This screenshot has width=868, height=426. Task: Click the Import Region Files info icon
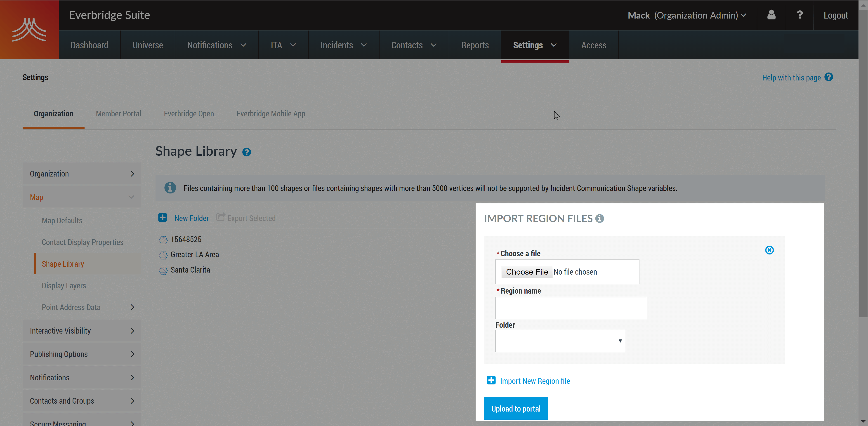click(x=599, y=219)
